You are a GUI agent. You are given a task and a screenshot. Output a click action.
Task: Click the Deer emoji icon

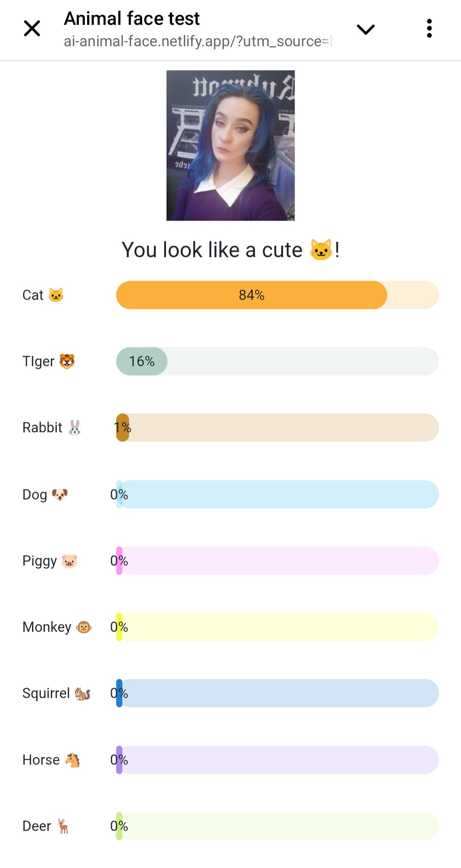pos(63,826)
